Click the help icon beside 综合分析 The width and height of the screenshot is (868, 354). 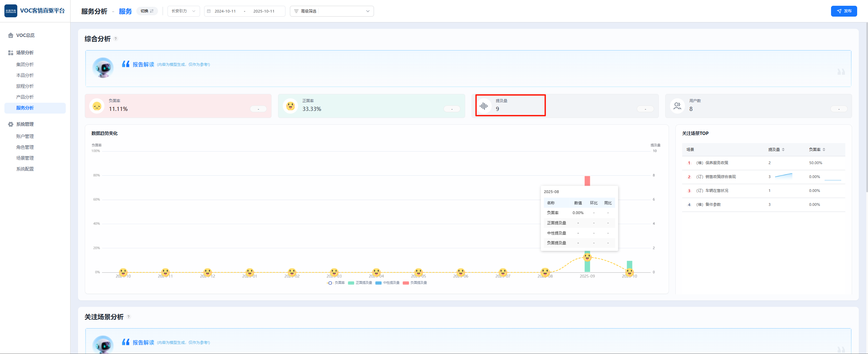[x=116, y=39]
